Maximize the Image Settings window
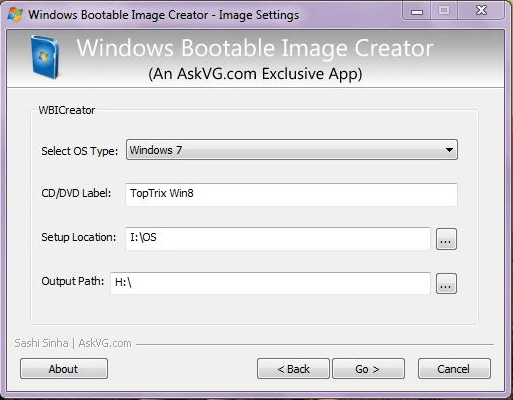The width and height of the screenshot is (513, 400). pos(444,11)
